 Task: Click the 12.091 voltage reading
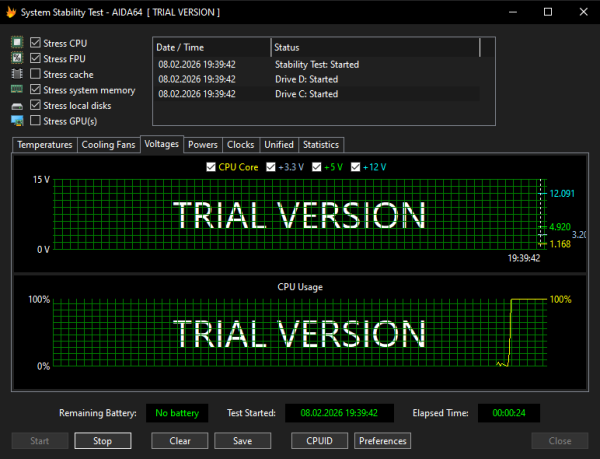point(562,194)
